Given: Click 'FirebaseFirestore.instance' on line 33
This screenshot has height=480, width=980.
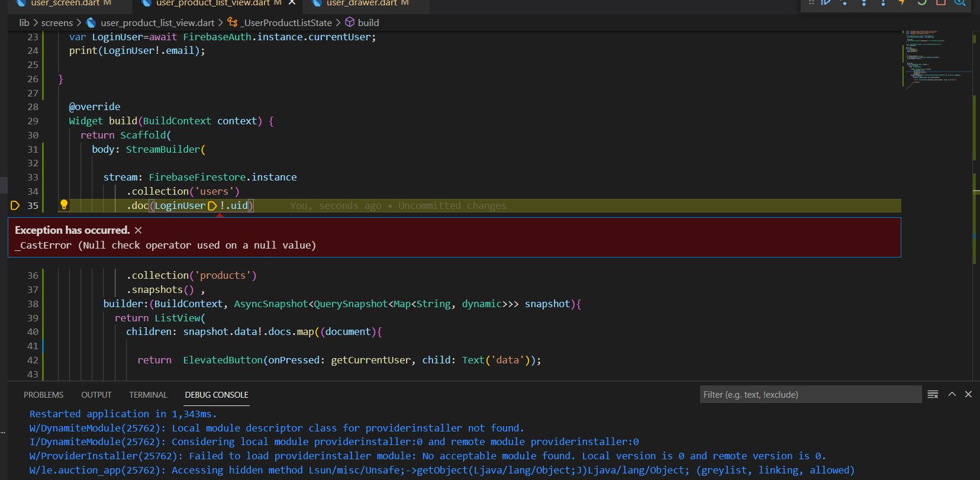Looking at the screenshot, I should tap(223, 177).
